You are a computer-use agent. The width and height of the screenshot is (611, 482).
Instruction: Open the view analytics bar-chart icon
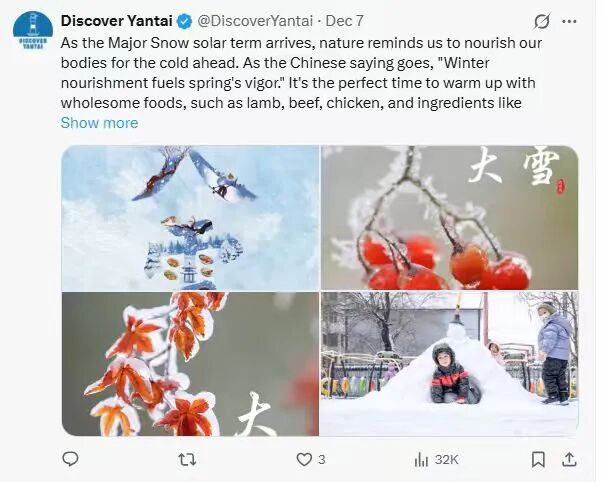[421, 459]
